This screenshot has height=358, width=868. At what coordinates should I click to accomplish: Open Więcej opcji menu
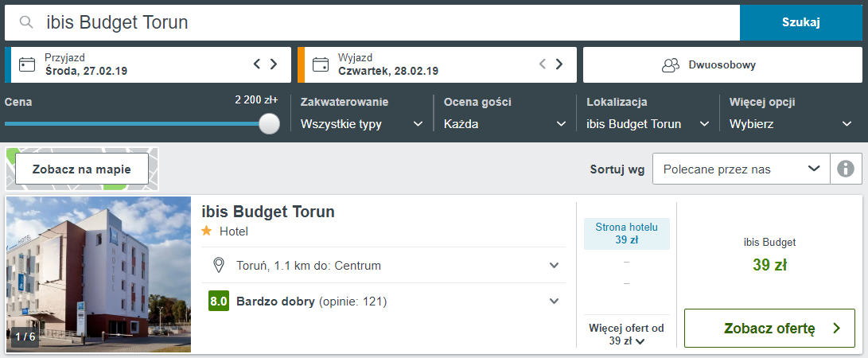pos(791,124)
